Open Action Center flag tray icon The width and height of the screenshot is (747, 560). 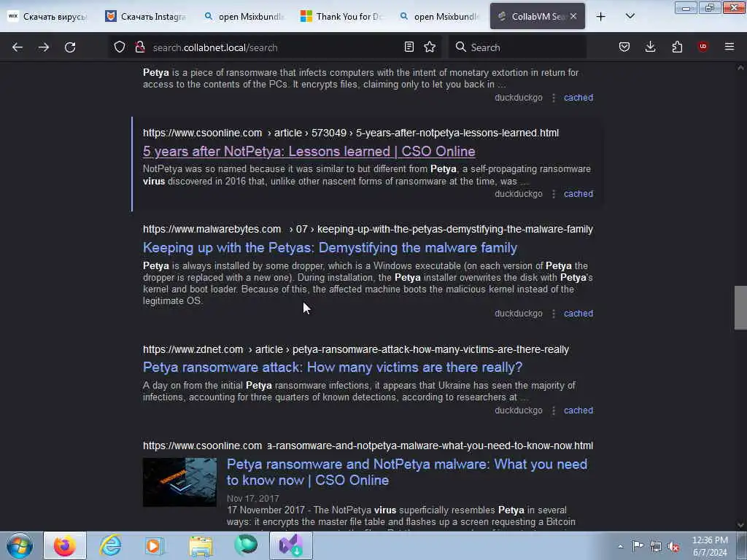[638, 546]
